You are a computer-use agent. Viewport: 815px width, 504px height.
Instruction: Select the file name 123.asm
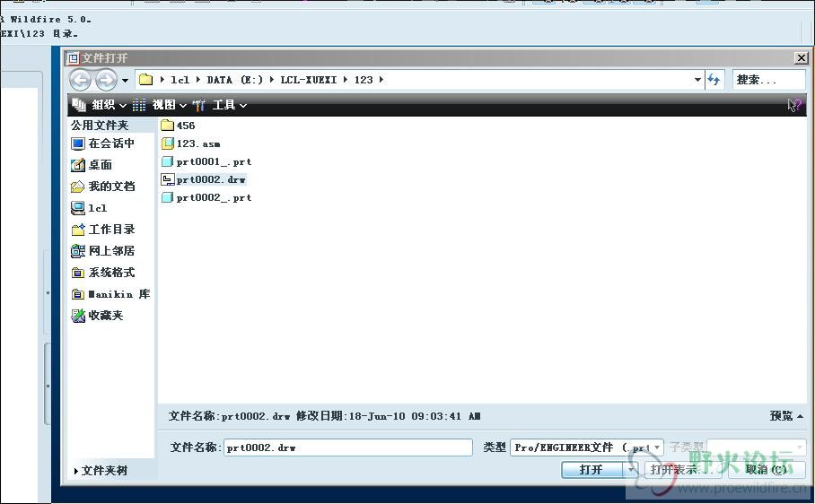pos(198,143)
